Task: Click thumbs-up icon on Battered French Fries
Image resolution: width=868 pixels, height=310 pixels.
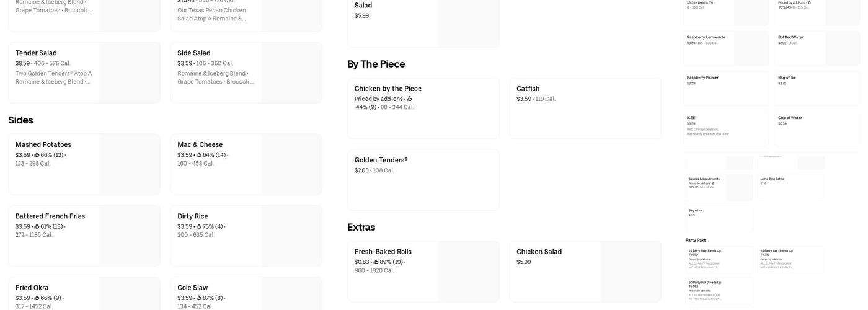Action: click(37, 227)
